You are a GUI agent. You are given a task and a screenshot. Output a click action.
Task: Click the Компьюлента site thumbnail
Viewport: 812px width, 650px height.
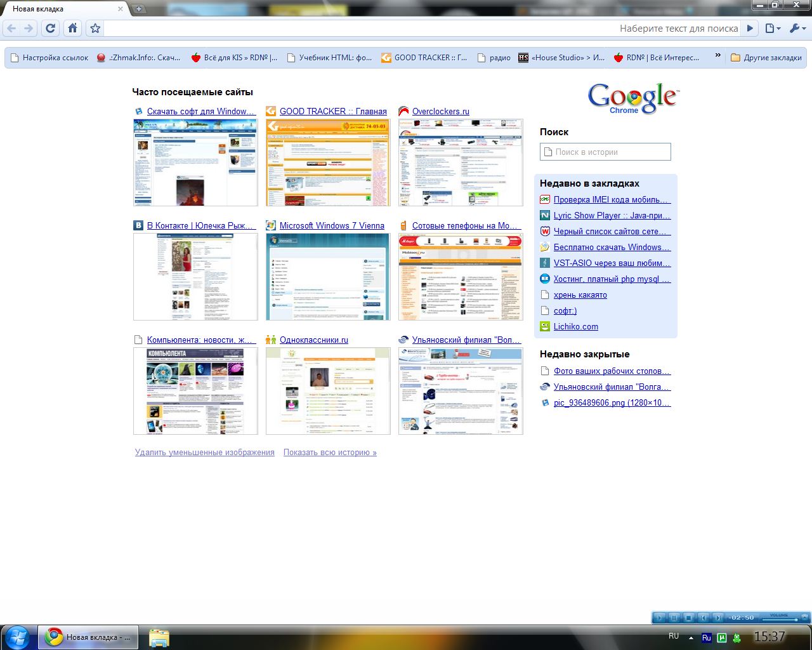195,391
